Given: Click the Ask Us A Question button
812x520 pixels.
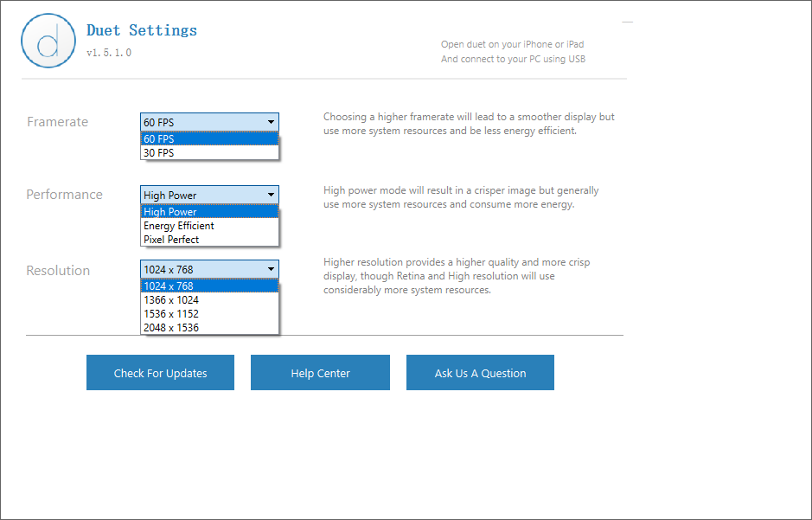Looking at the screenshot, I should pyautogui.click(x=480, y=372).
